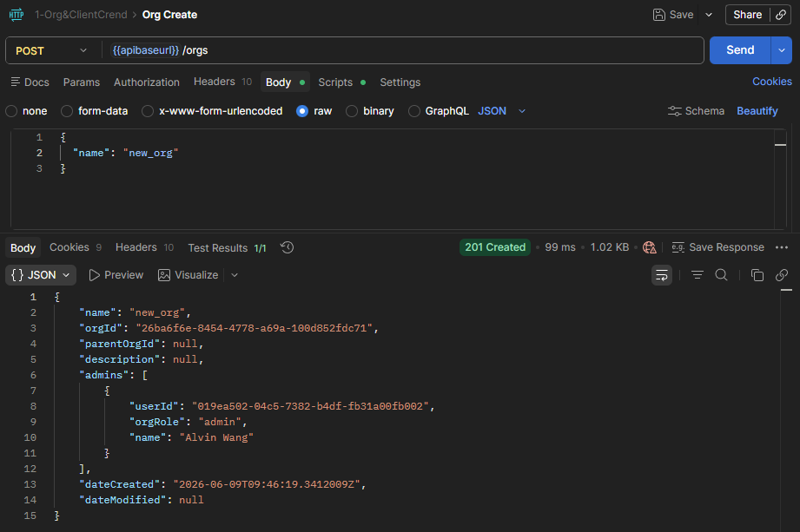The width and height of the screenshot is (800, 532).
Task: Copy the share link icon
Action: (x=781, y=15)
